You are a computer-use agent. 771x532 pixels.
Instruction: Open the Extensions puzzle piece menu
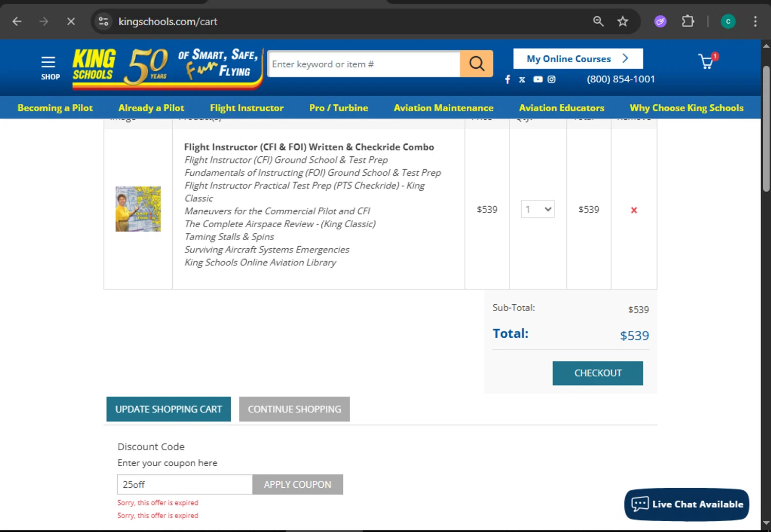688,22
